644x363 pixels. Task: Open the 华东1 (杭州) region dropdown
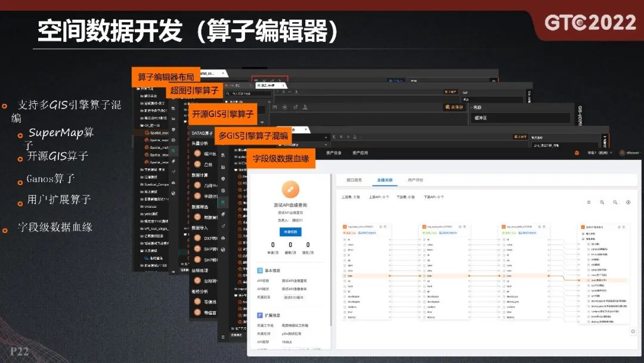[600, 153]
